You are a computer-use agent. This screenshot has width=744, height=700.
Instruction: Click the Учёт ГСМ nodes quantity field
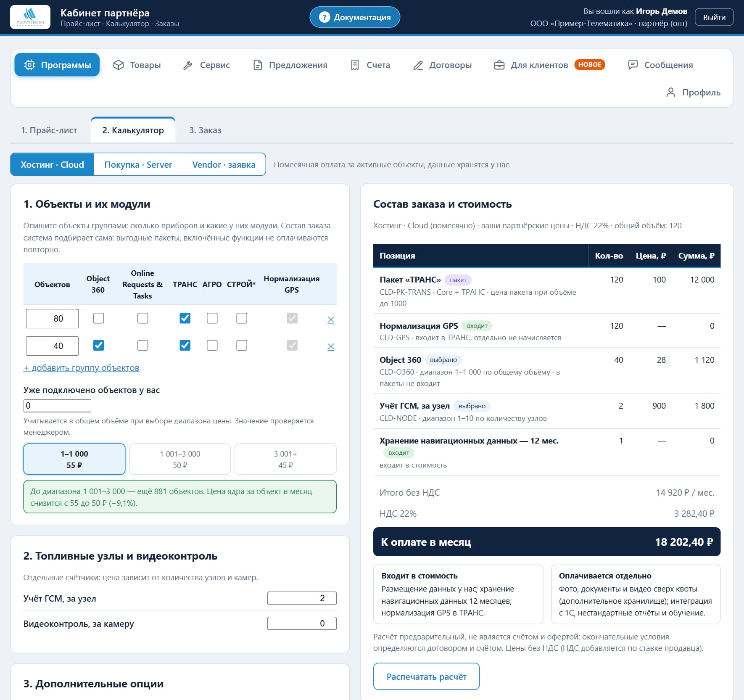302,598
